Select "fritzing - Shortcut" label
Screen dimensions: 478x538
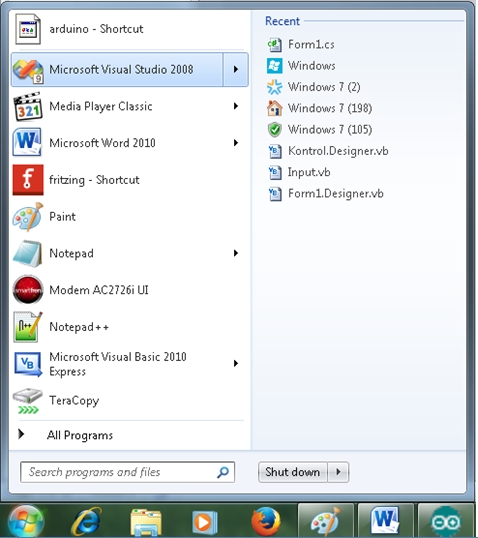[94, 180]
